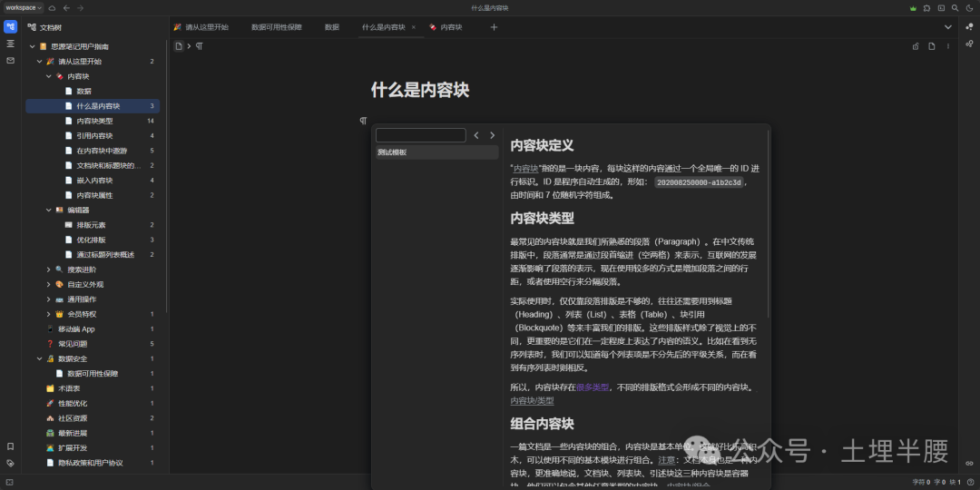
Task: Follow the 很多类型 link in preview
Action: coord(592,387)
